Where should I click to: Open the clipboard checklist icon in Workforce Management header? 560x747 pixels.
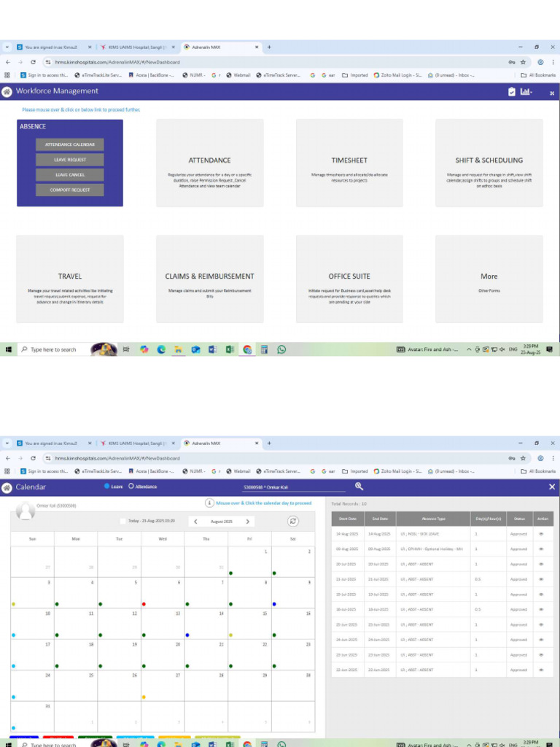(511, 91)
